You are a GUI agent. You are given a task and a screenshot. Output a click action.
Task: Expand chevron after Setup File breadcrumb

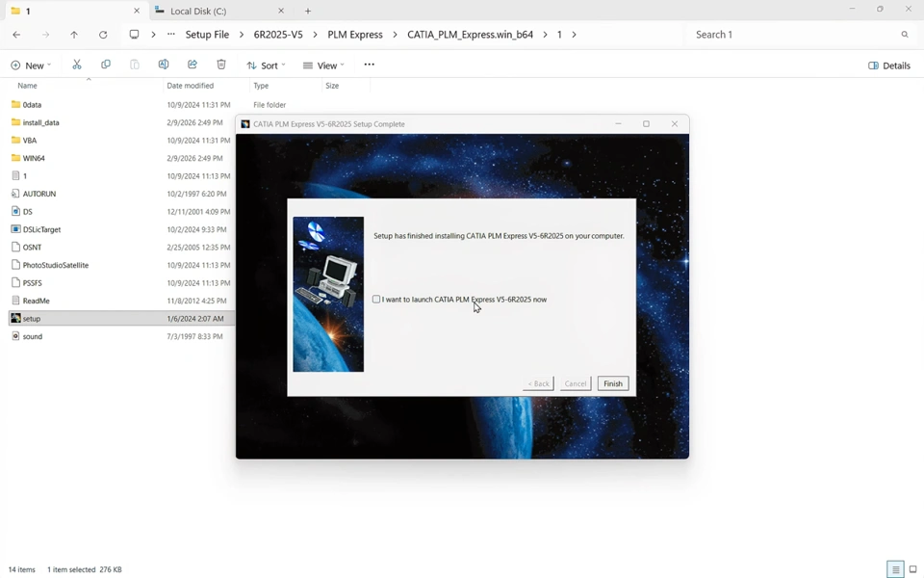point(242,35)
